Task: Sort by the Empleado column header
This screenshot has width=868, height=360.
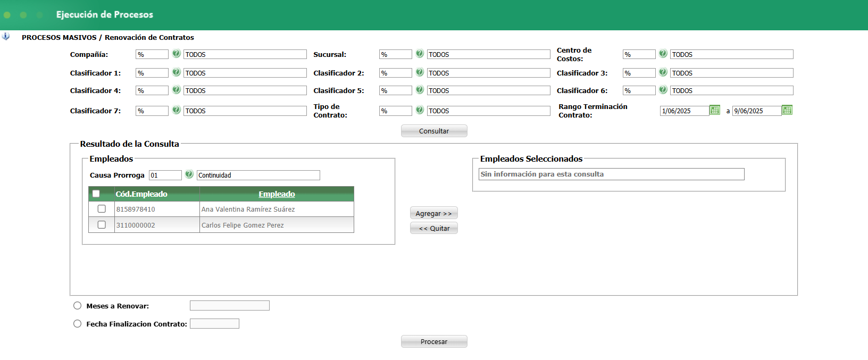Action: (x=277, y=194)
